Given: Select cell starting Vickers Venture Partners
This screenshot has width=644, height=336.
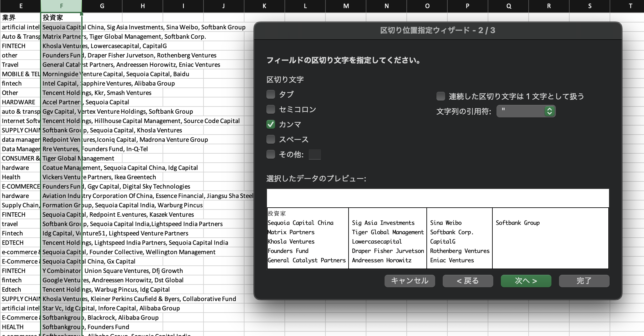Looking at the screenshot, I should tap(61, 177).
